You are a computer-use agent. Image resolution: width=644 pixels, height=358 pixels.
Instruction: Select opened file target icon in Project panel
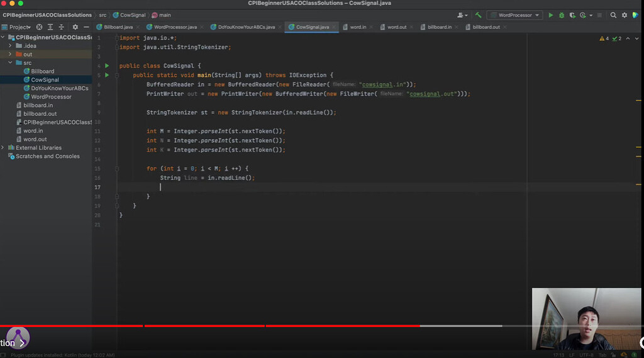pos(39,27)
